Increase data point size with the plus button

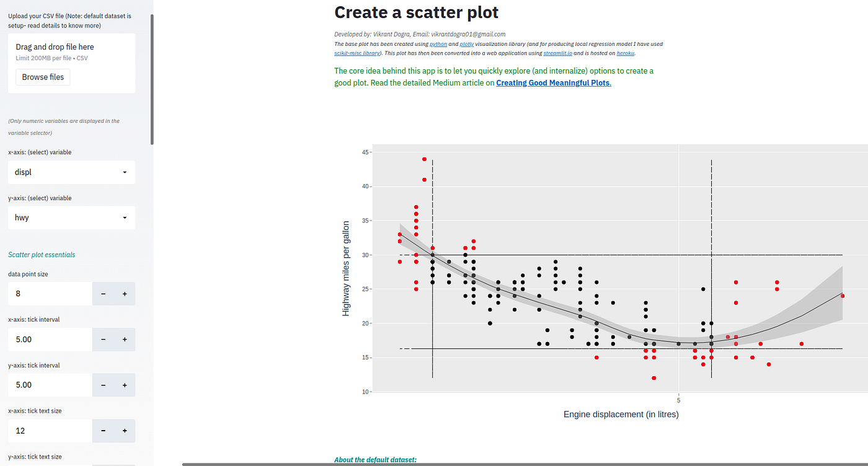124,293
